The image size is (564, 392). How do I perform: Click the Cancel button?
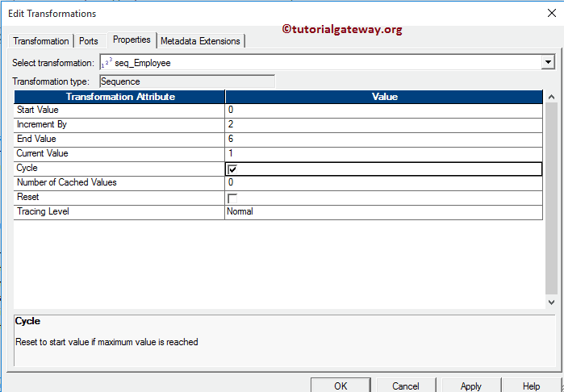click(x=406, y=386)
